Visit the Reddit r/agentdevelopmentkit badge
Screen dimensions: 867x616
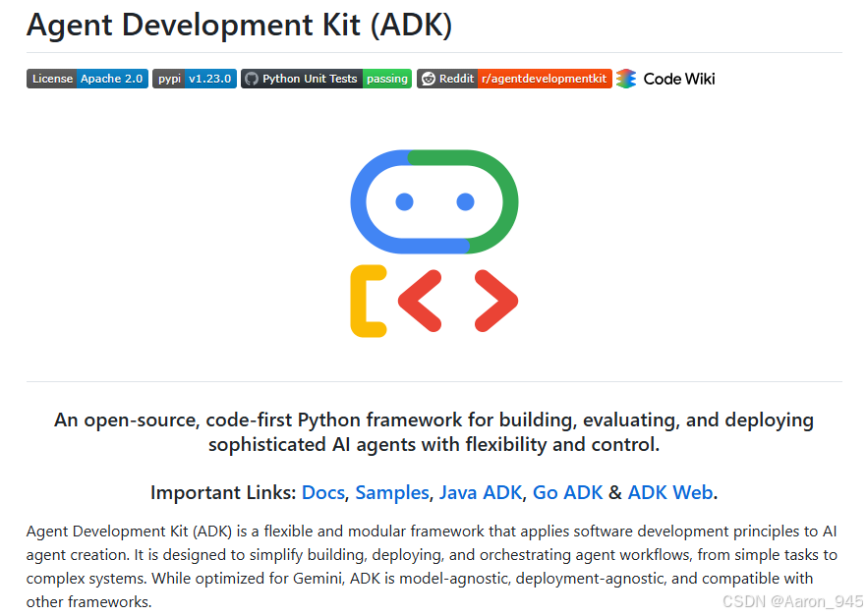(514, 79)
